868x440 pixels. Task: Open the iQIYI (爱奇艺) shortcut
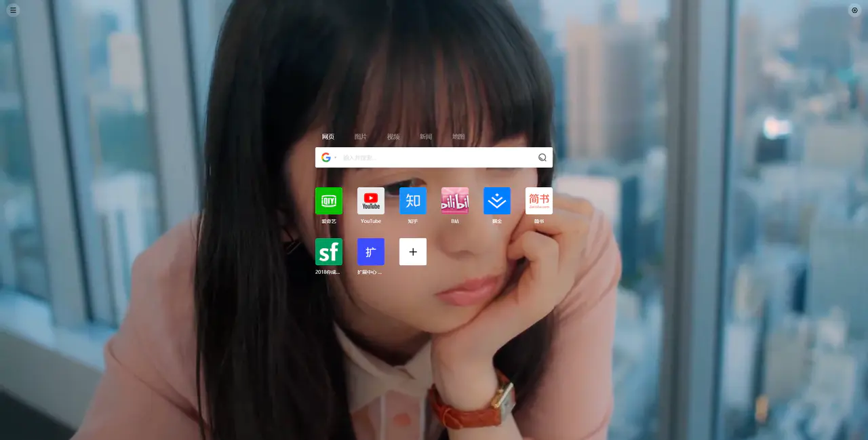tap(329, 201)
